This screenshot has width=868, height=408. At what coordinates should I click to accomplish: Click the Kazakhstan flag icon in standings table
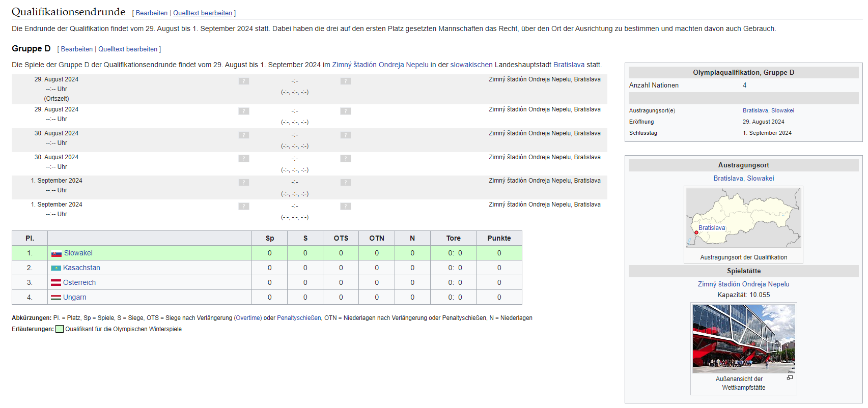tap(55, 268)
